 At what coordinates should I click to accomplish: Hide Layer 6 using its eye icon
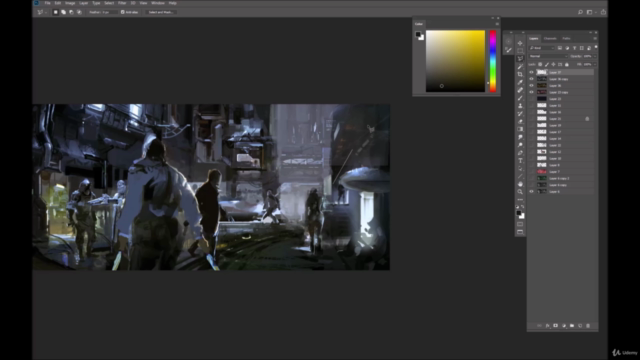[x=531, y=191]
